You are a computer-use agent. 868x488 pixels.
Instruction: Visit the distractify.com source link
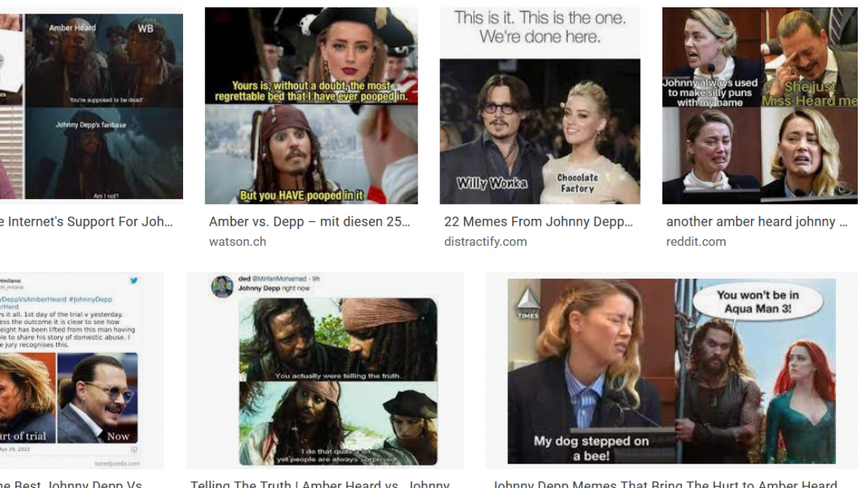[x=485, y=241]
